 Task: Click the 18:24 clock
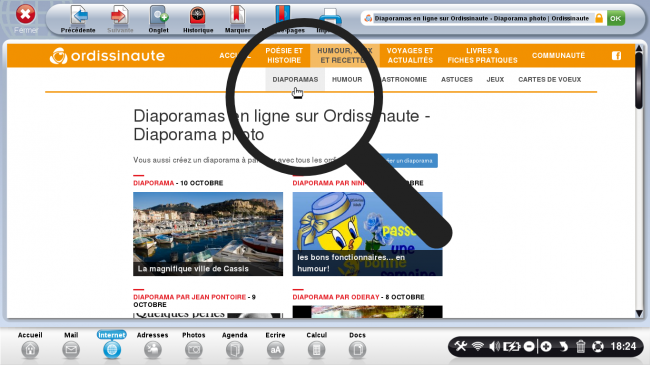pos(623,346)
